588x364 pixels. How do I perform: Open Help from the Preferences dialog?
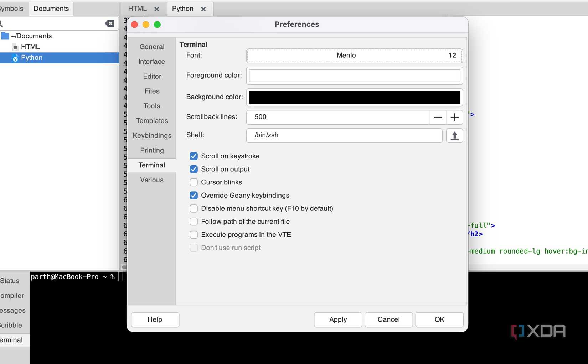click(155, 319)
